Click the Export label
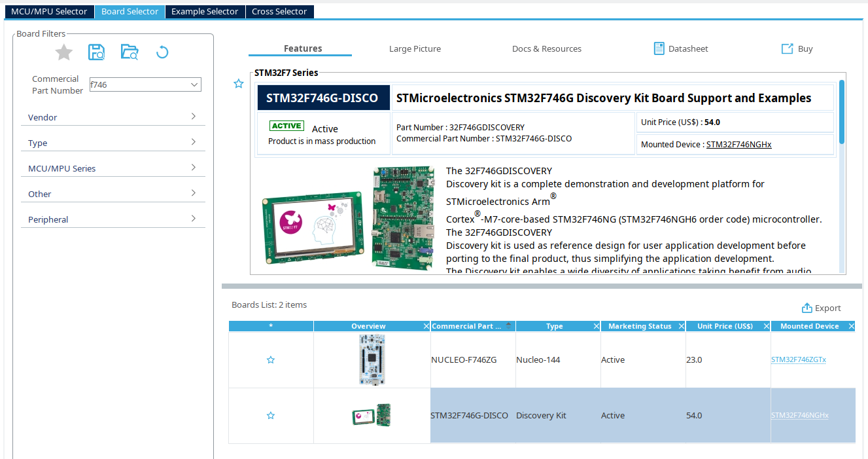Viewport: 868px width, 459px height. point(828,308)
